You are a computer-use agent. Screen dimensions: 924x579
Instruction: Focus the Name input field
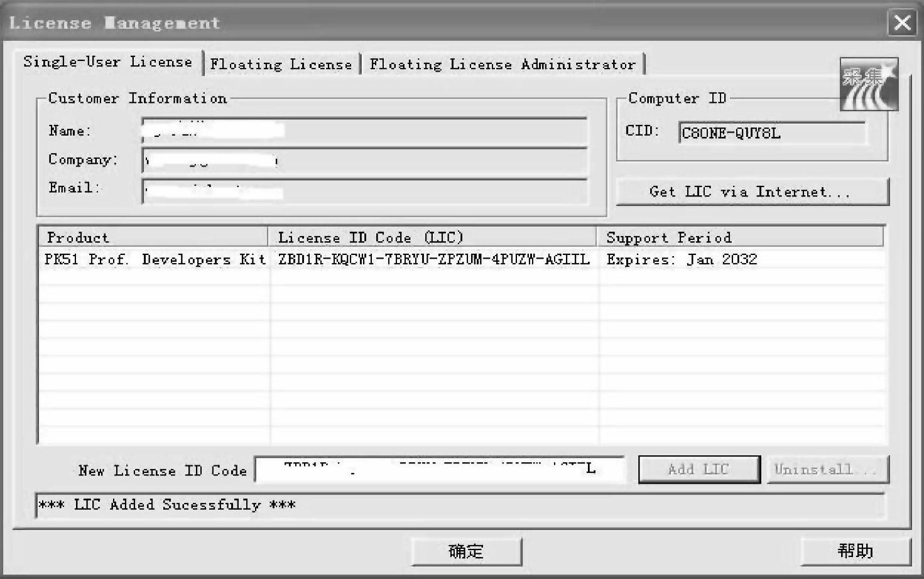(365, 131)
